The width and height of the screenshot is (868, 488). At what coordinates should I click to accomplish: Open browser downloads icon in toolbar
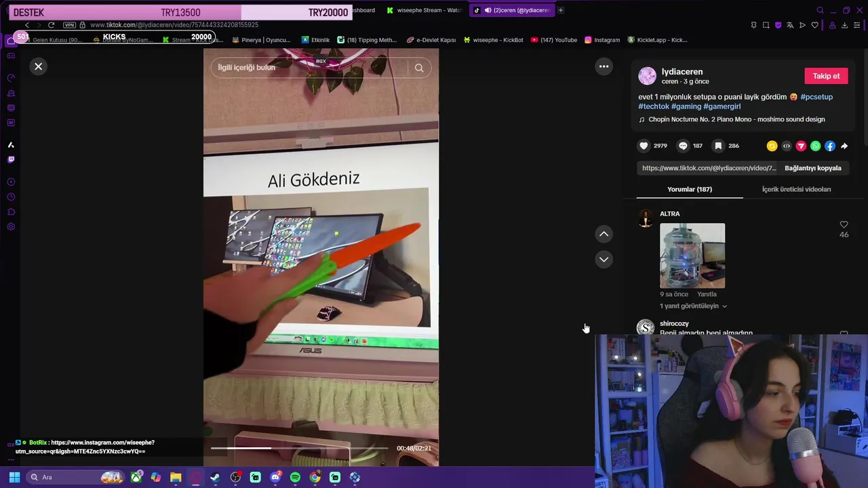point(844,25)
